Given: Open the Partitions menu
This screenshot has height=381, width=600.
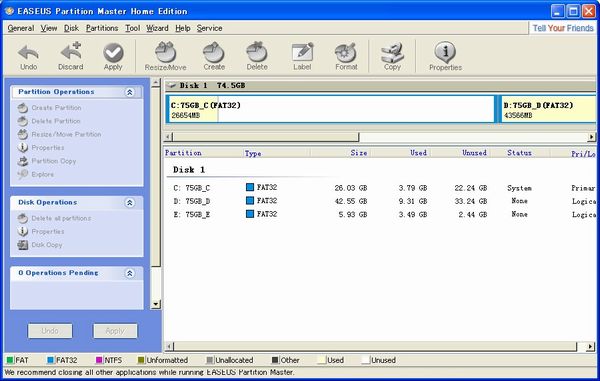Looking at the screenshot, I should pyautogui.click(x=102, y=28).
